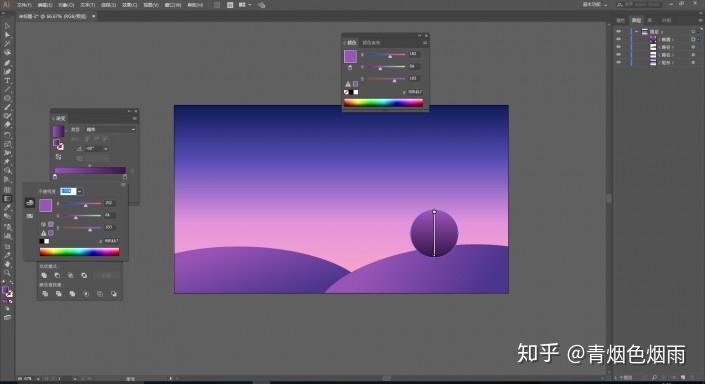Select the Ellipse shape tool
The height and width of the screenshot is (384, 705).
(7, 98)
